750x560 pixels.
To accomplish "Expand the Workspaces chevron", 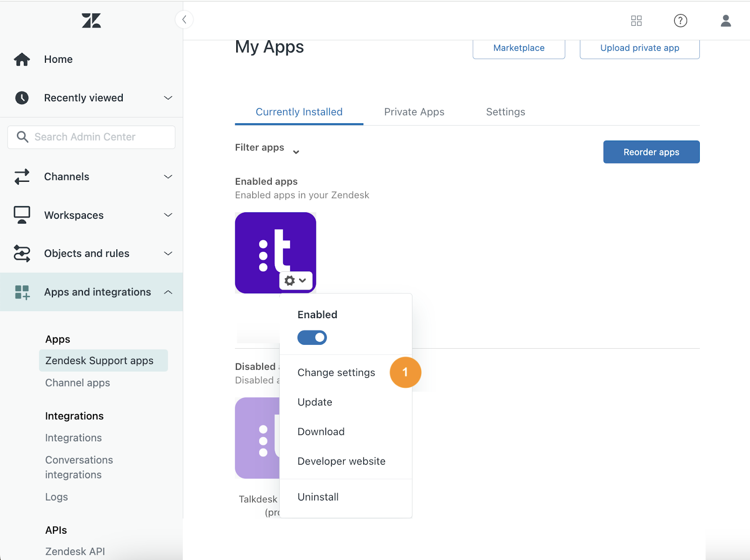I will pyautogui.click(x=168, y=215).
